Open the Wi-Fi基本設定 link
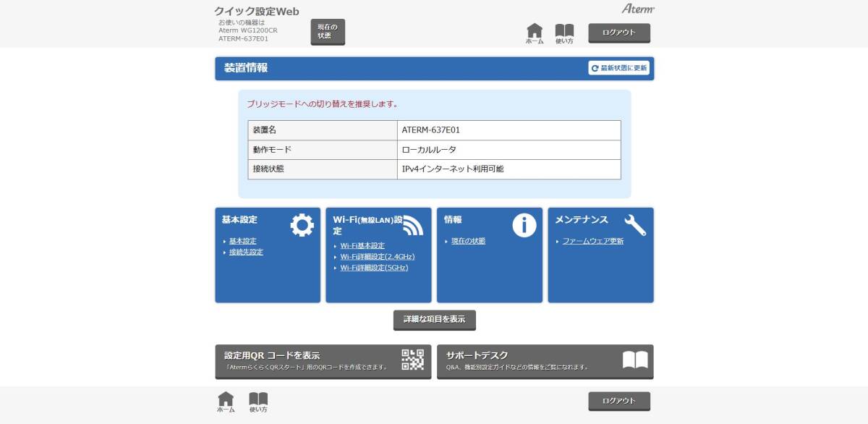Screen dimensions: 868x424 362,245
